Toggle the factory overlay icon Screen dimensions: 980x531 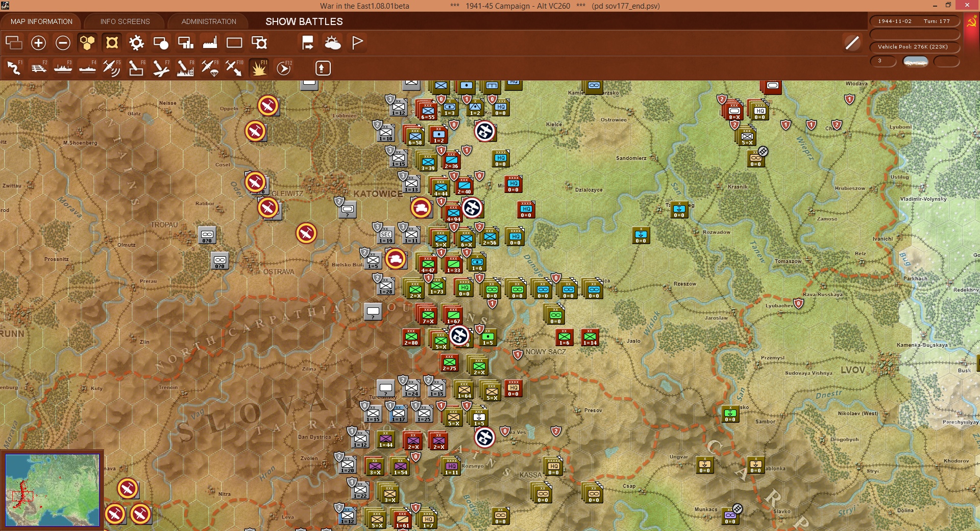[210, 43]
